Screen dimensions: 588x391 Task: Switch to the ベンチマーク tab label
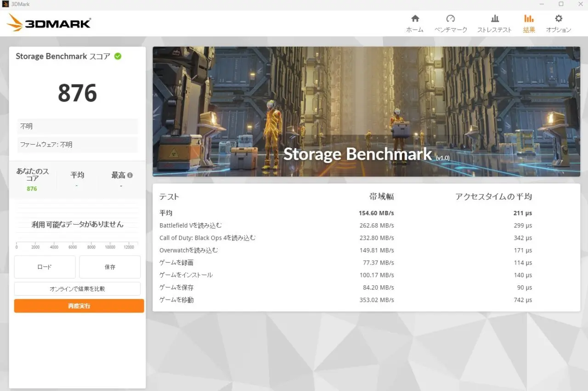(451, 30)
